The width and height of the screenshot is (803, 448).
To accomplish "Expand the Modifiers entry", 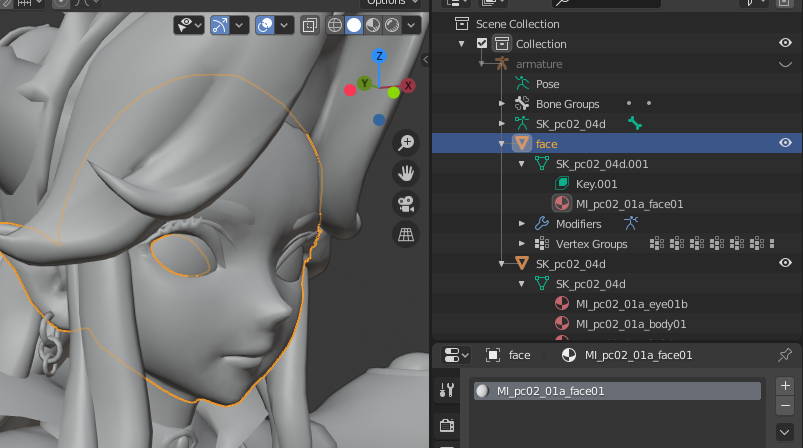I will [522, 224].
